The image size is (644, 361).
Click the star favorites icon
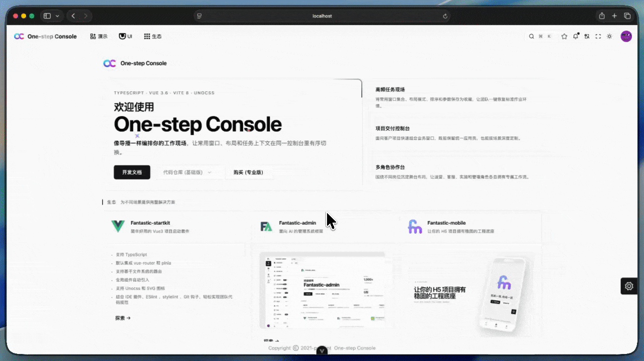click(x=564, y=36)
